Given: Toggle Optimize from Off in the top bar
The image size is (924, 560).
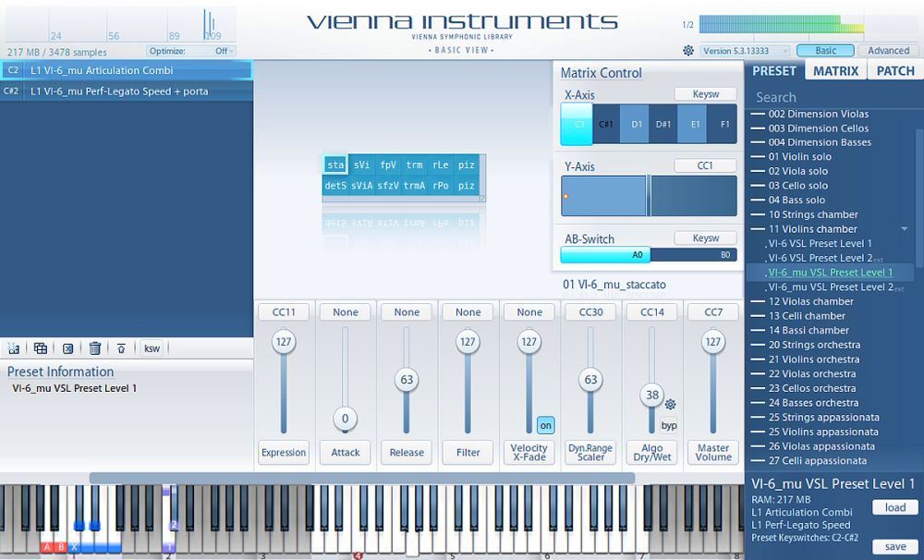Looking at the screenshot, I should [x=222, y=50].
